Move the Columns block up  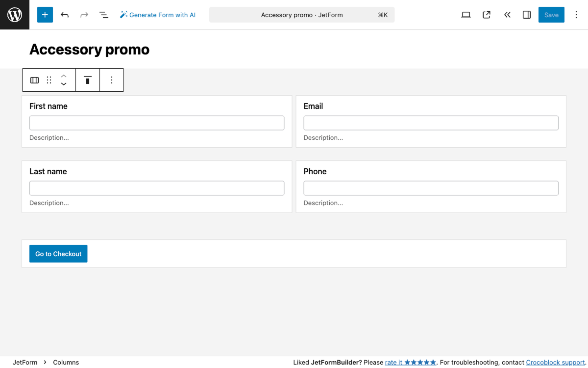coord(64,76)
